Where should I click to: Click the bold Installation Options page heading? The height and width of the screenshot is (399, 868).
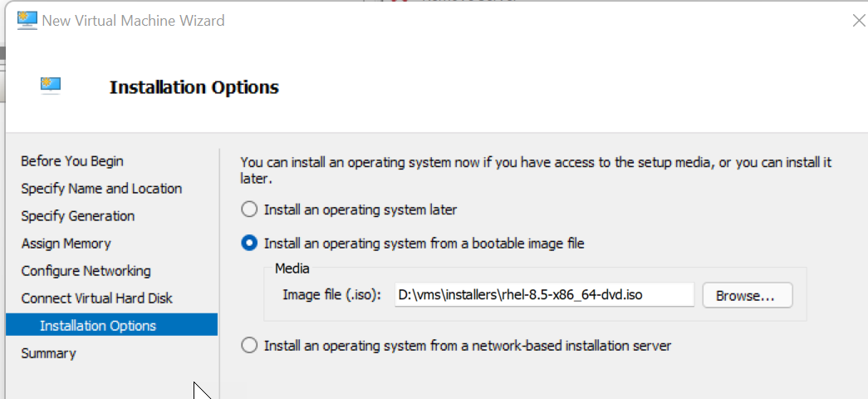pyautogui.click(x=194, y=87)
